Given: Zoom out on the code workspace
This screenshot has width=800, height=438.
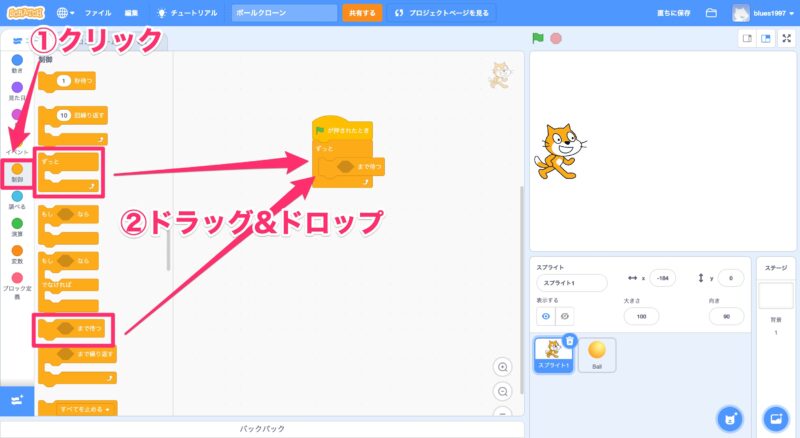Looking at the screenshot, I should coord(503,391).
